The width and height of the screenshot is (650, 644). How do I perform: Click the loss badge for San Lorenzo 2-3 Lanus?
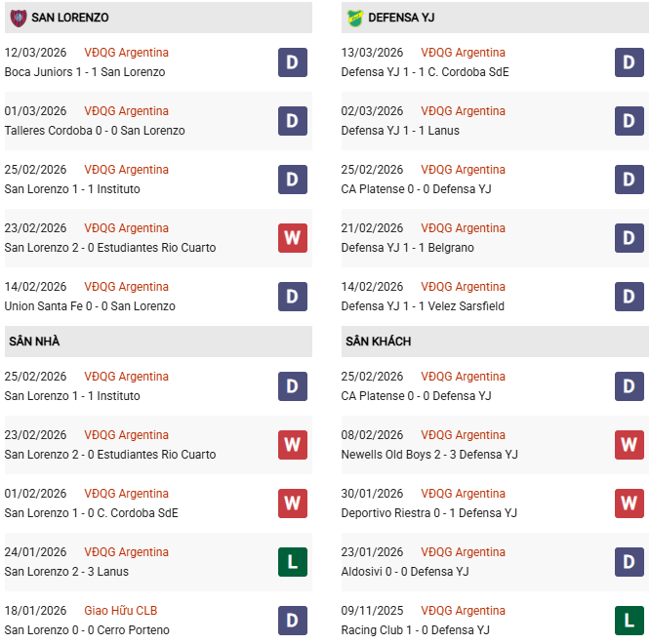click(293, 562)
